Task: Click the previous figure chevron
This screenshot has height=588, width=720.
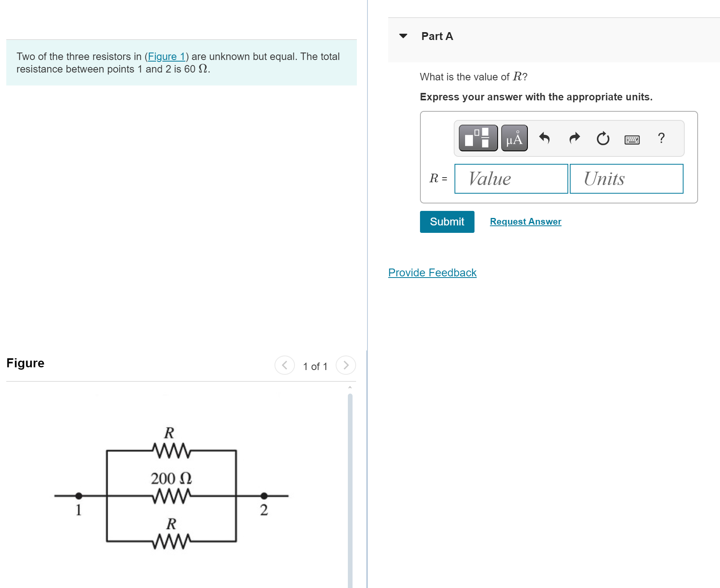Action: 284,365
